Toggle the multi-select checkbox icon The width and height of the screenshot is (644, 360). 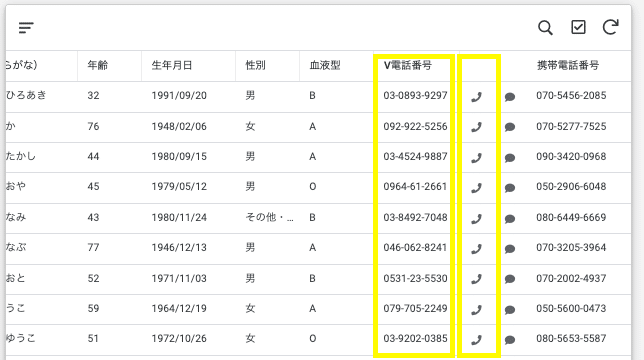click(x=578, y=27)
